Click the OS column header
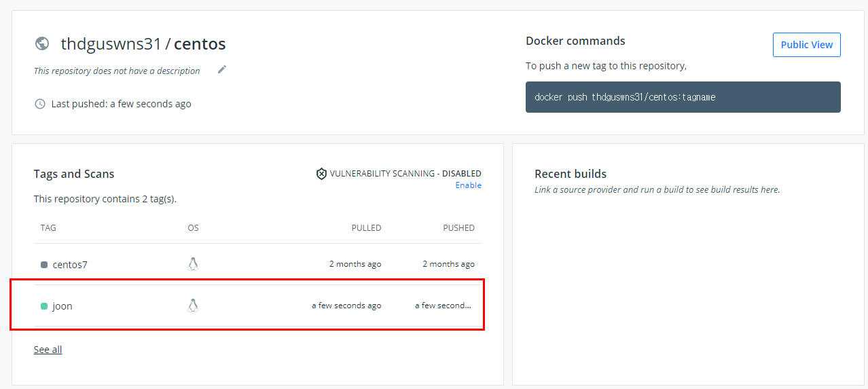 (194, 227)
